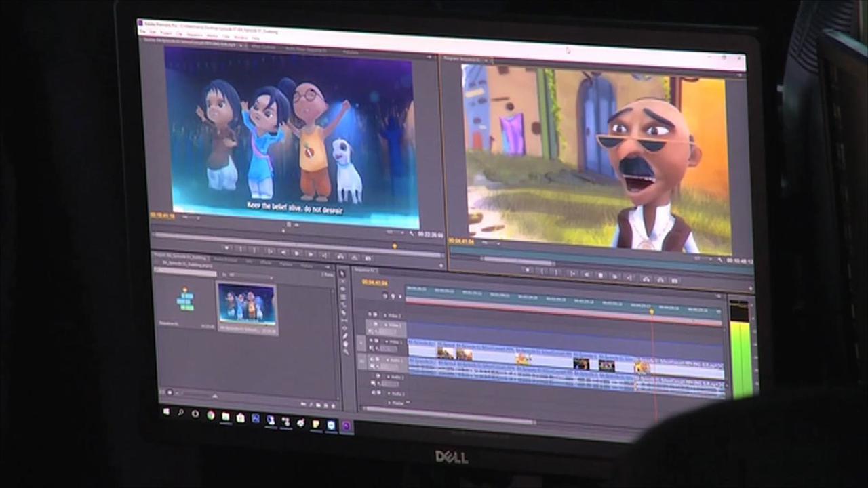The height and width of the screenshot is (488, 868).
Task: Collapse the Video 1 track
Action: 387,342
